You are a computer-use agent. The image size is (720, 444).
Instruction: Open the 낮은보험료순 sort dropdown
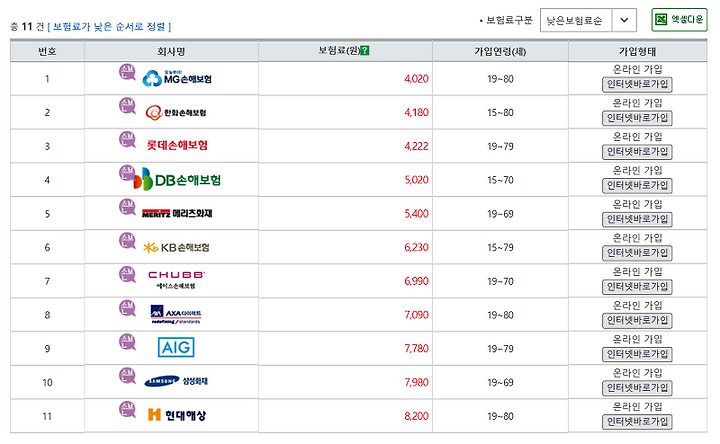point(588,20)
